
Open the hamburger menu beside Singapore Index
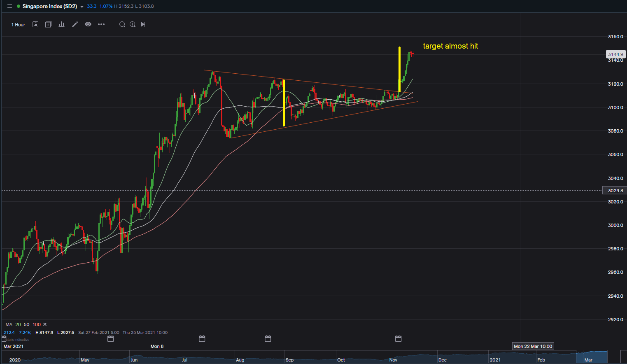[x=9, y=6]
